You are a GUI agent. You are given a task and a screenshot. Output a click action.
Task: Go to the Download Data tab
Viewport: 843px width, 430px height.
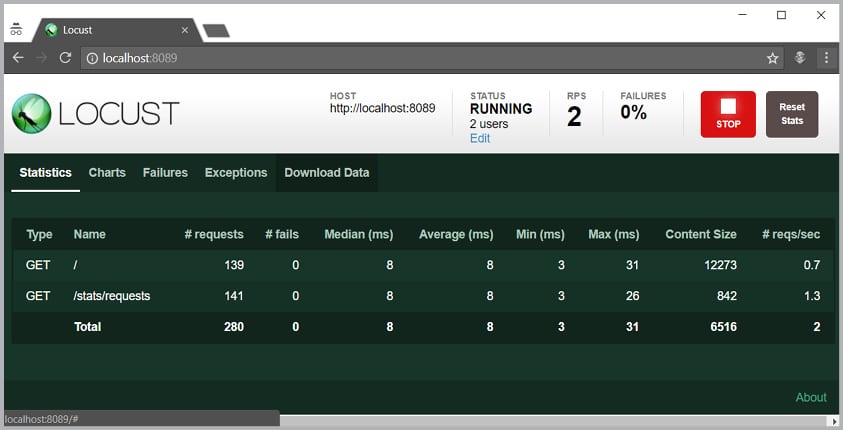coord(326,173)
